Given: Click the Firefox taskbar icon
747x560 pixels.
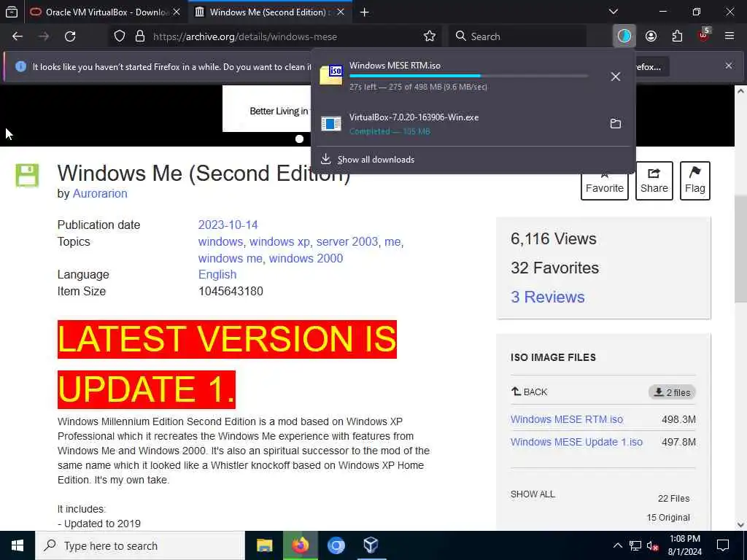Looking at the screenshot, I should (300, 545).
